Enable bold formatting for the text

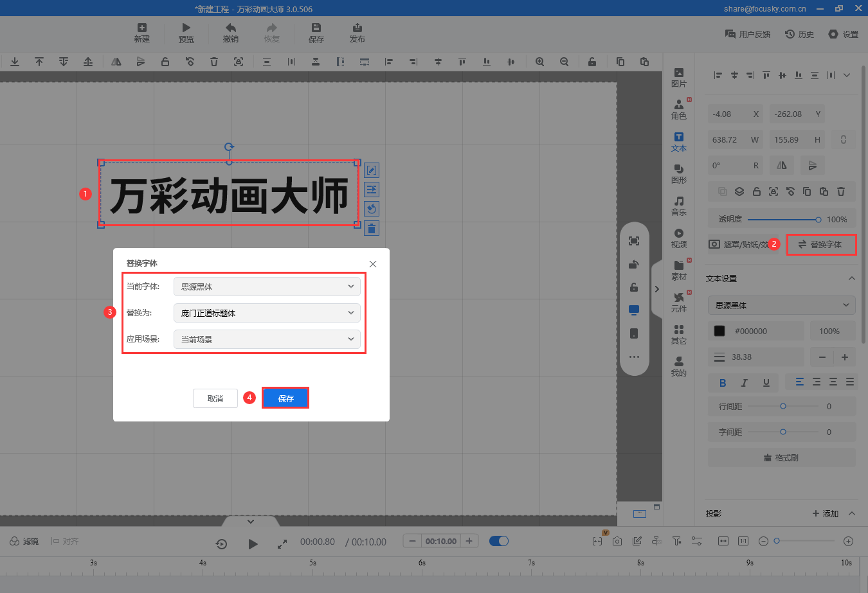point(722,382)
